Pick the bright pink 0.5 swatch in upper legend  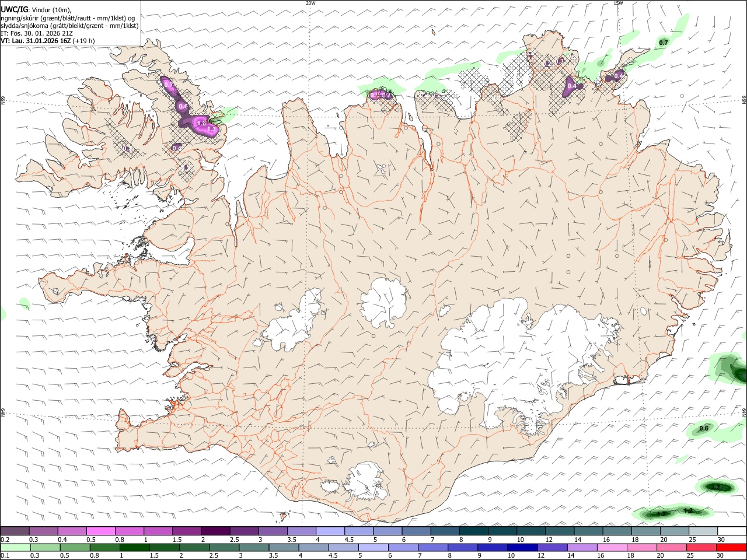tap(100, 531)
